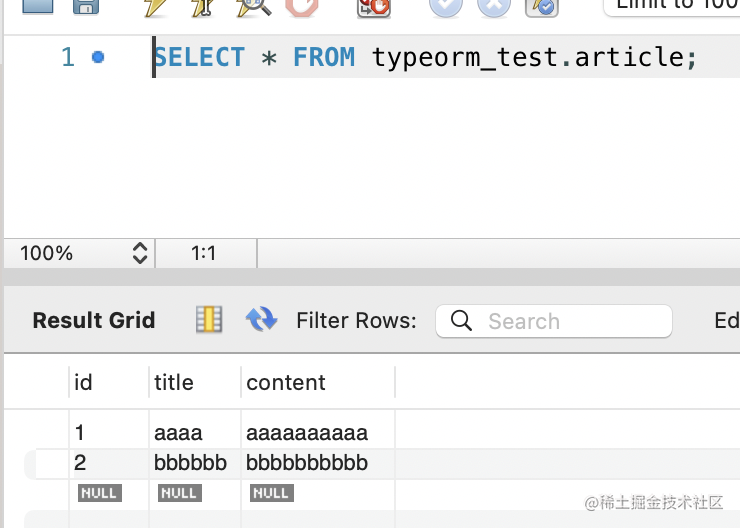Run Explain with the magnifier lightning icon
The height and width of the screenshot is (528, 740).
click(253, 7)
